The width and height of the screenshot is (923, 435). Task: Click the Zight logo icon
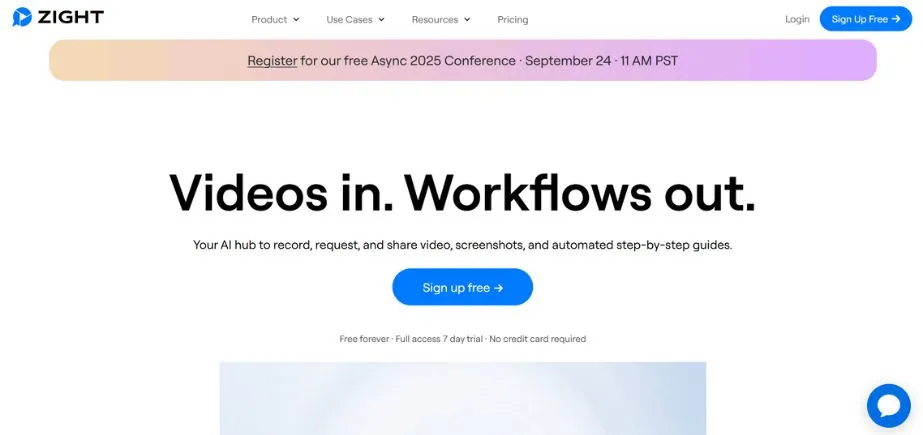click(22, 18)
